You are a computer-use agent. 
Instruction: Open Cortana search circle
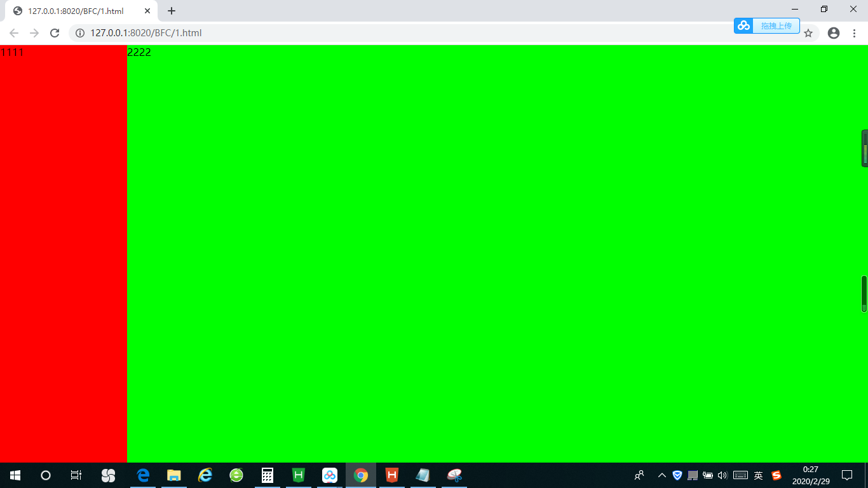46,475
